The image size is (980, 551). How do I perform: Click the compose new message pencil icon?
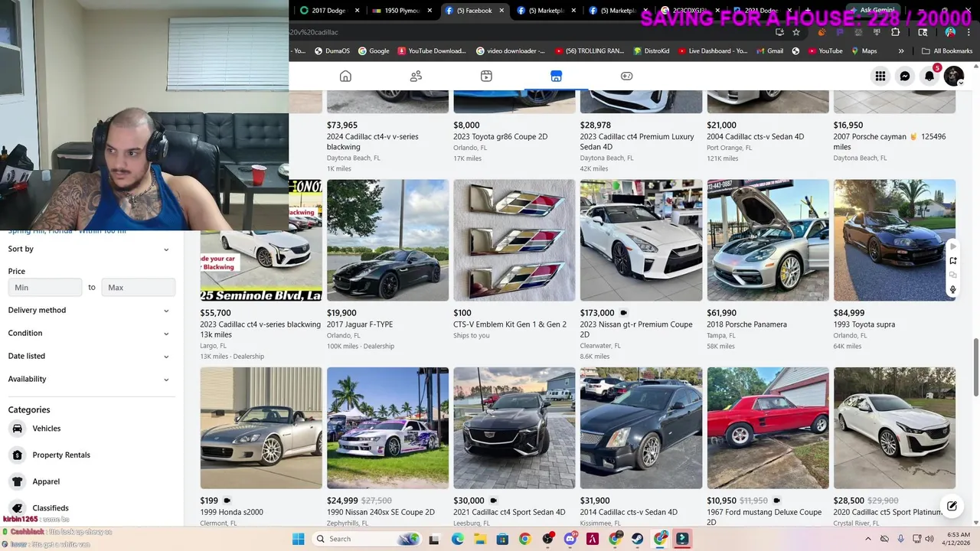point(952,506)
